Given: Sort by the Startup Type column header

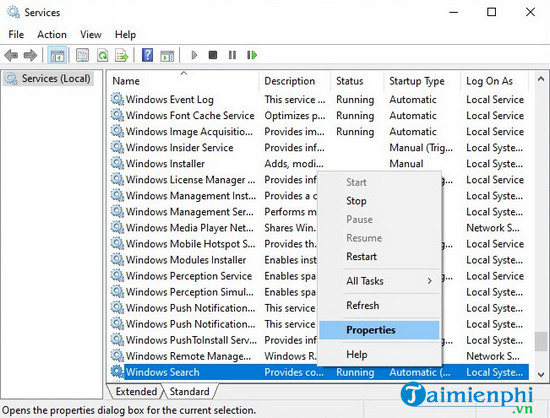Looking at the screenshot, I should 422,81.
